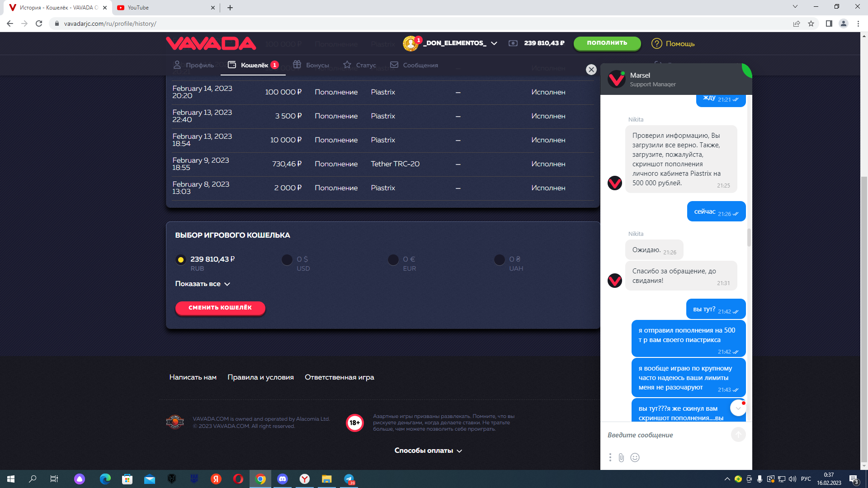Click the 730,46 ₽ amount cell
This screenshot has width=868, height=488.
point(287,164)
